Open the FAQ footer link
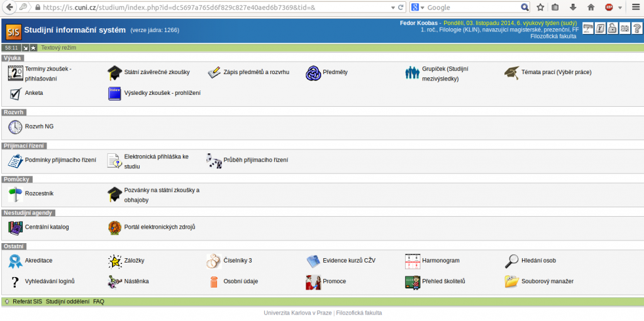Screen dimensions: 644x321 point(99,302)
